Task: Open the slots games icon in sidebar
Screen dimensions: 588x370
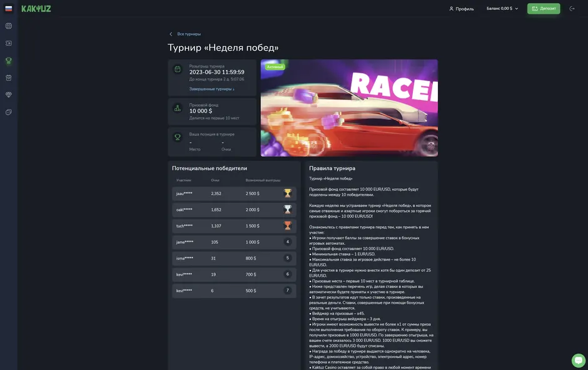Action: click(x=9, y=26)
